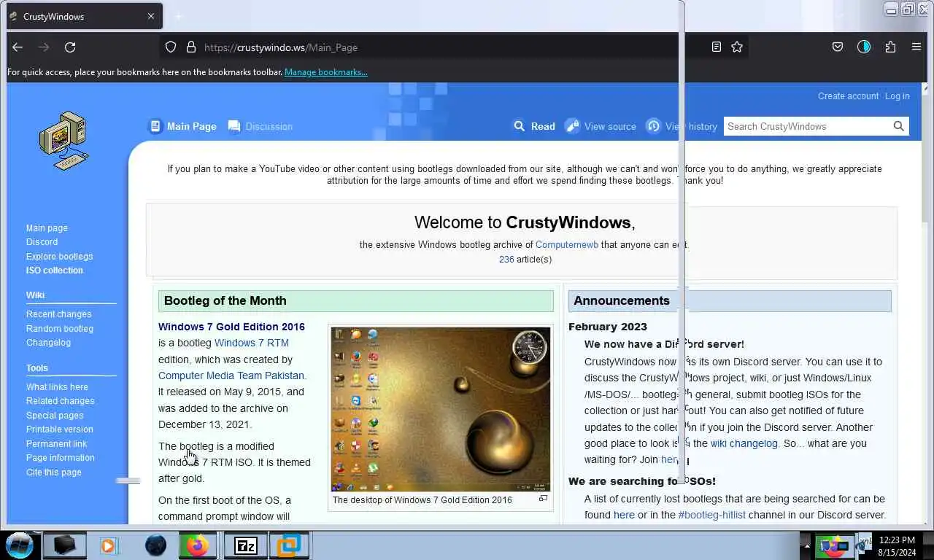Open the Extensions puzzle-piece icon
The width and height of the screenshot is (934, 560).
tap(890, 47)
